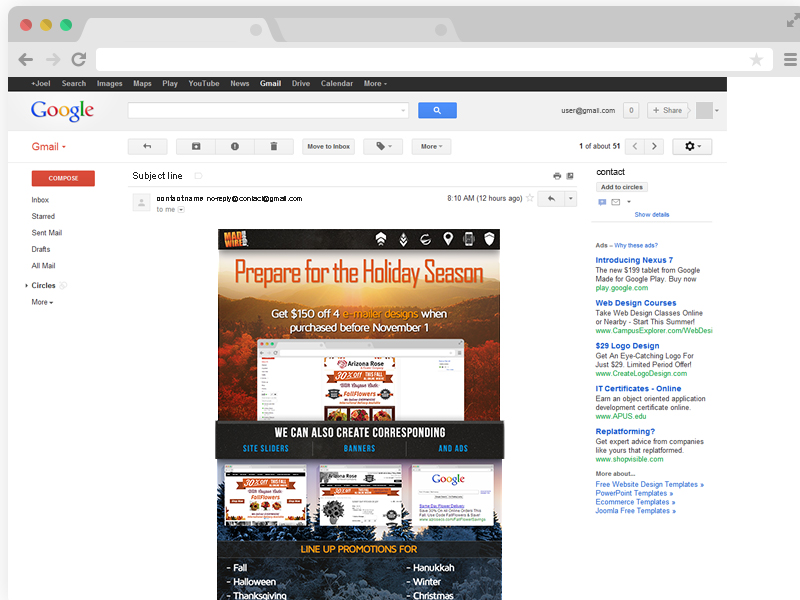Open the reply options dropdown arrow
The width and height of the screenshot is (800, 600).
coord(570,198)
